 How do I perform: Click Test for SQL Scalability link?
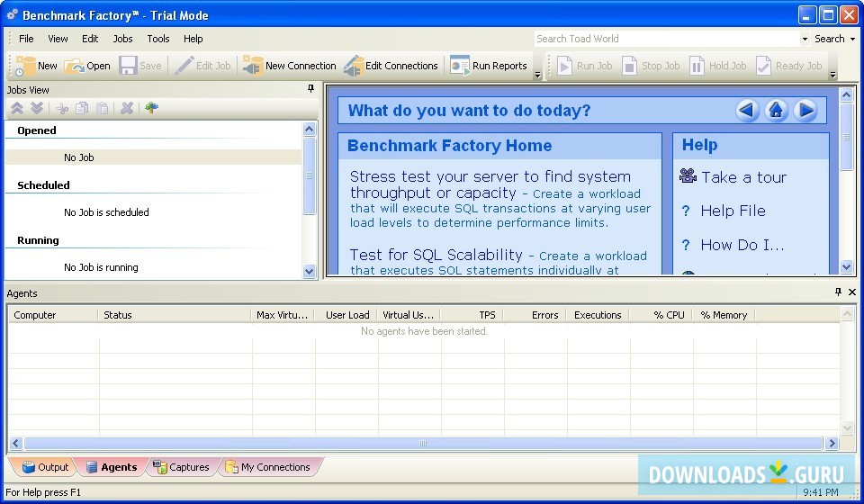[436, 255]
